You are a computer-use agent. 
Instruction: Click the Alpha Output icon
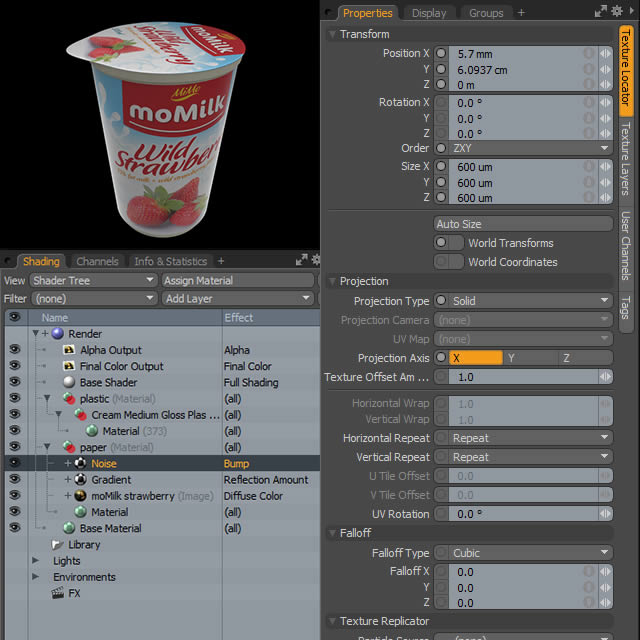(69, 350)
